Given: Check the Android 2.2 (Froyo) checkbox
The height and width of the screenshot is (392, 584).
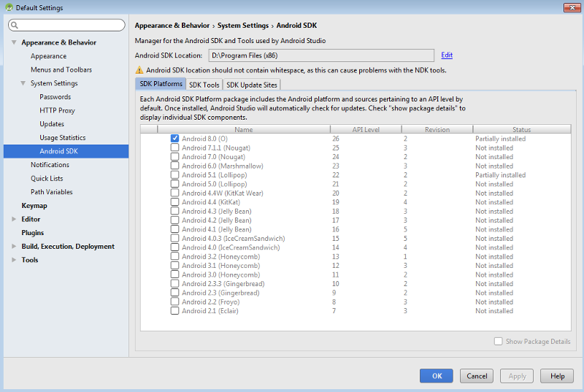Looking at the screenshot, I should 174,301.
